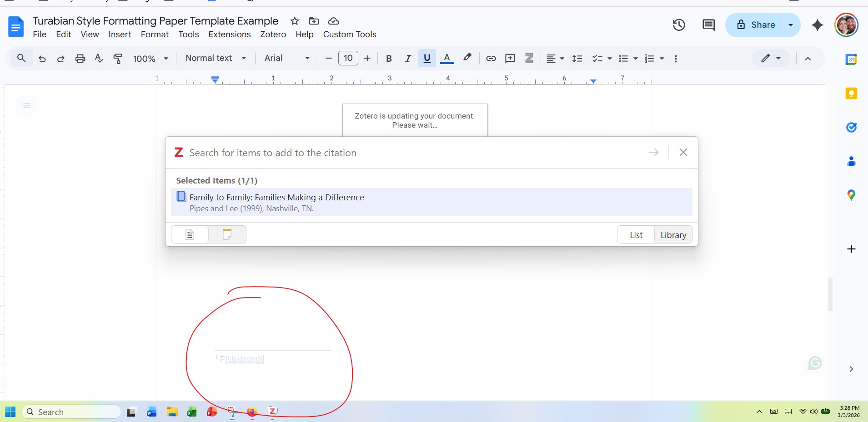Open the checklist menu dropdown arrow
Screen dimensions: 868x422
[610, 59]
